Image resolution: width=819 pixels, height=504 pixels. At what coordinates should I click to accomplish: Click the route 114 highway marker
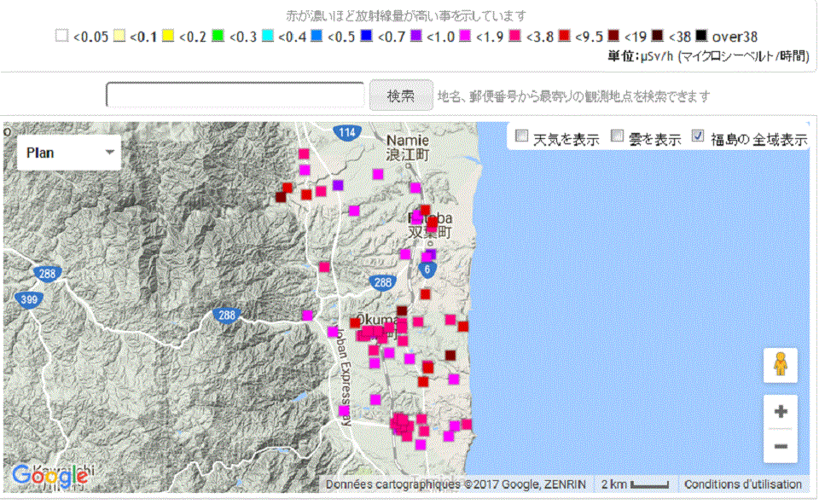click(x=346, y=132)
